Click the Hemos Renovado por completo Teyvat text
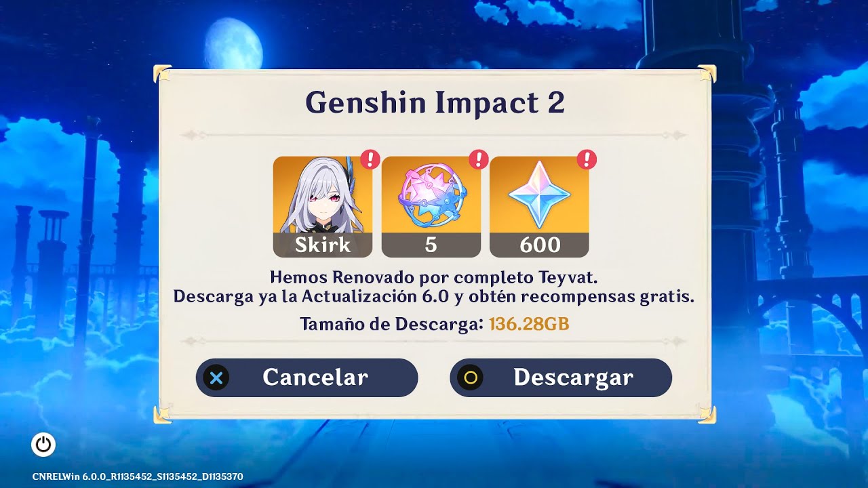 pos(434,277)
